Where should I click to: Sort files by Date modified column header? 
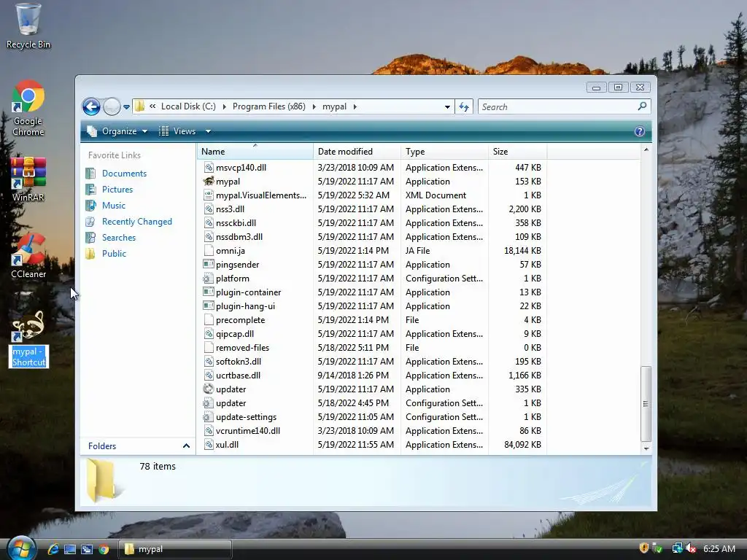click(x=357, y=152)
